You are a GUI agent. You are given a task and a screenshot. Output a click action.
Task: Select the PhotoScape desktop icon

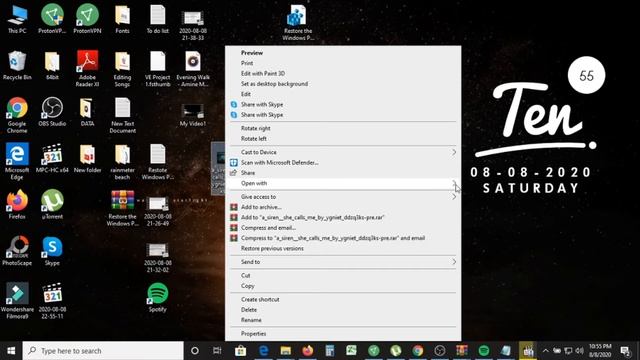[17, 251]
